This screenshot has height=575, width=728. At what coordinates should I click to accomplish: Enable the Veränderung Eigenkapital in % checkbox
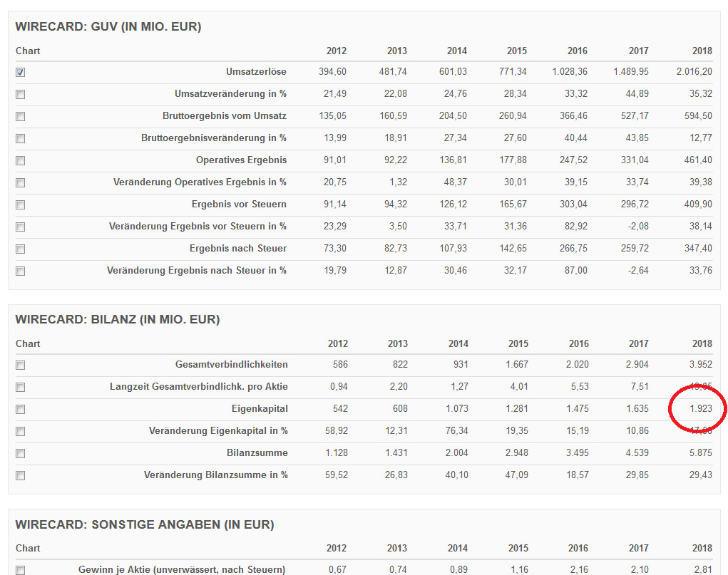tap(20, 430)
